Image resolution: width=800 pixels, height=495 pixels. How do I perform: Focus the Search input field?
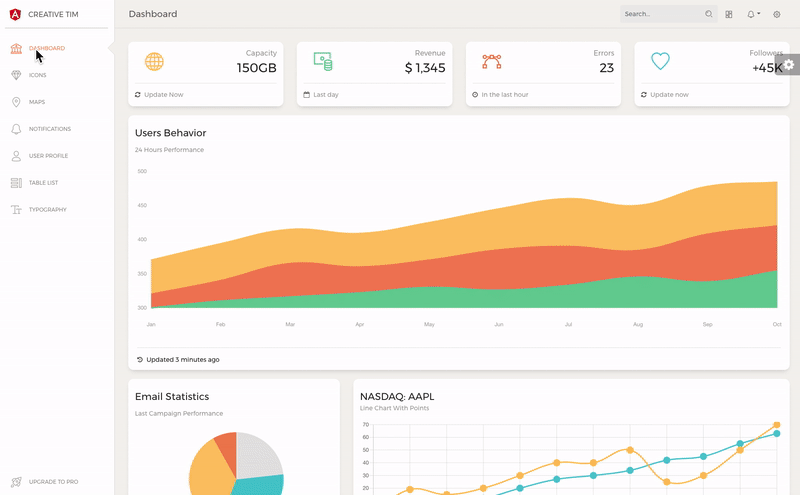click(x=660, y=14)
